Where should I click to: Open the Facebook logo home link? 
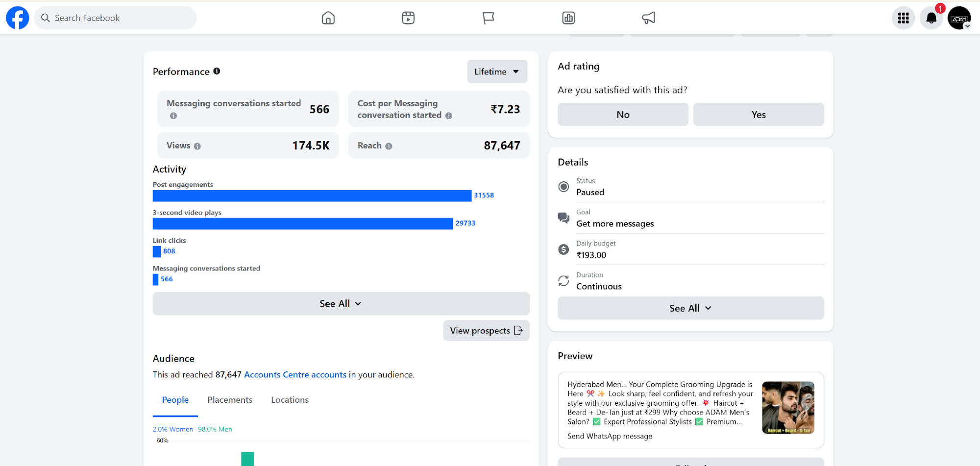pos(18,18)
